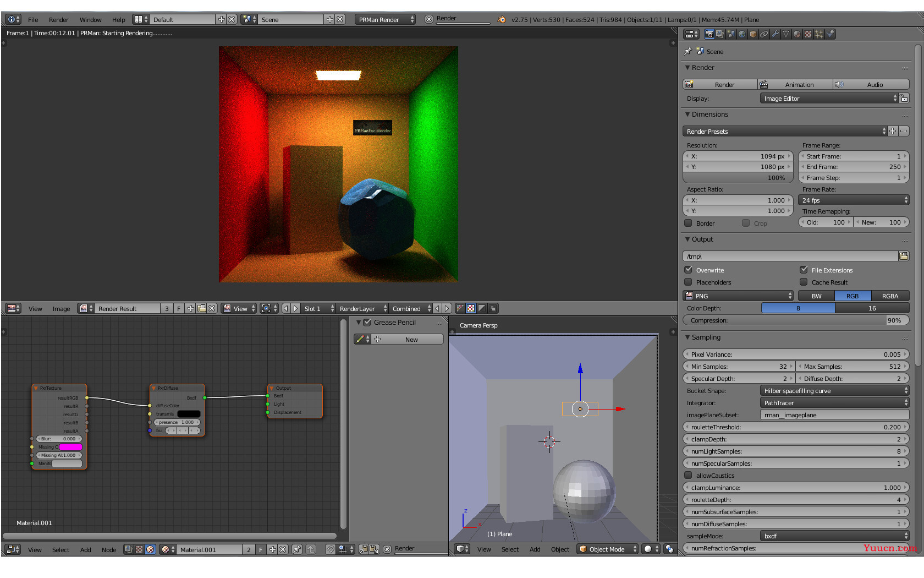
Task: Show alpha channel checker icon in image editor
Action: (x=471, y=308)
